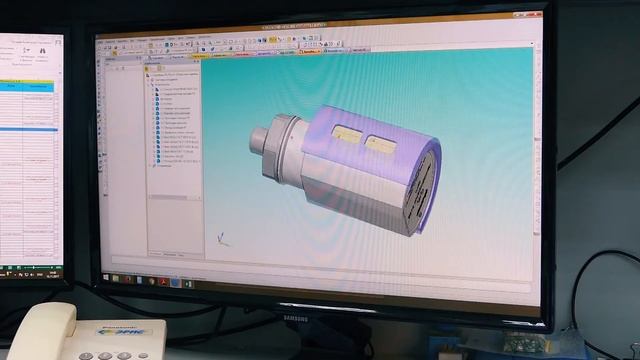Click the active blue CAD app taskbar icon
The image size is (640, 360).
[176, 282]
